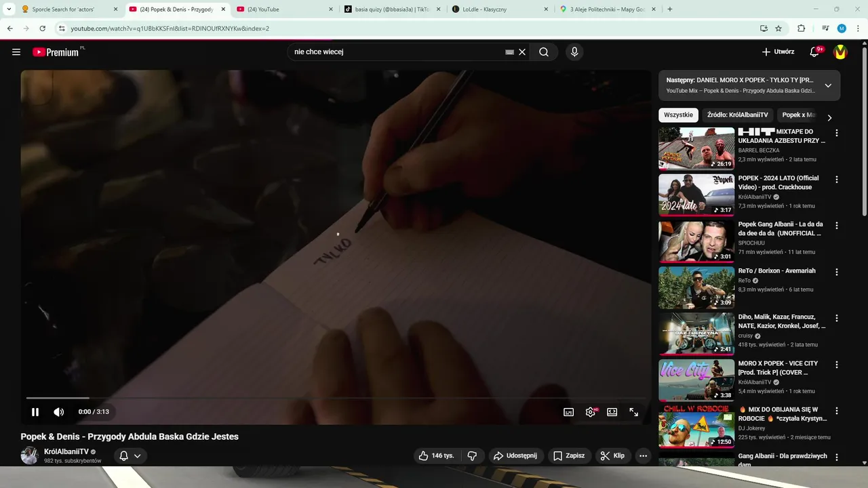Open options for MORO X POPEK VICE CITY
This screenshot has width=868, height=488.
coord(836,365)
